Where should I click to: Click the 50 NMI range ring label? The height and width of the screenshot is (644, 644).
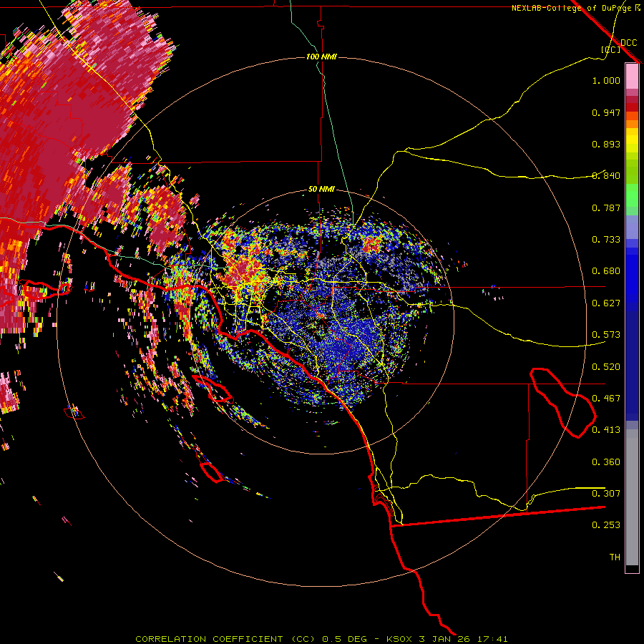[x=321, y=189]
